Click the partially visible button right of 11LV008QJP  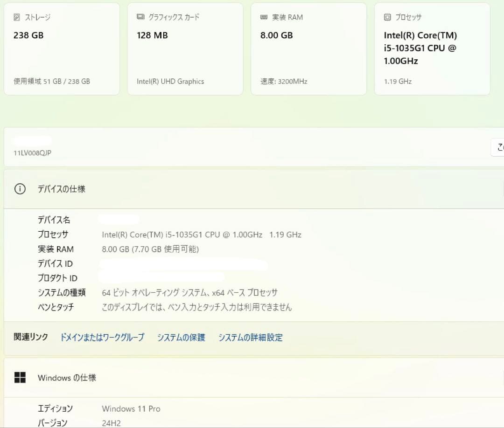(x=498, y=147)
